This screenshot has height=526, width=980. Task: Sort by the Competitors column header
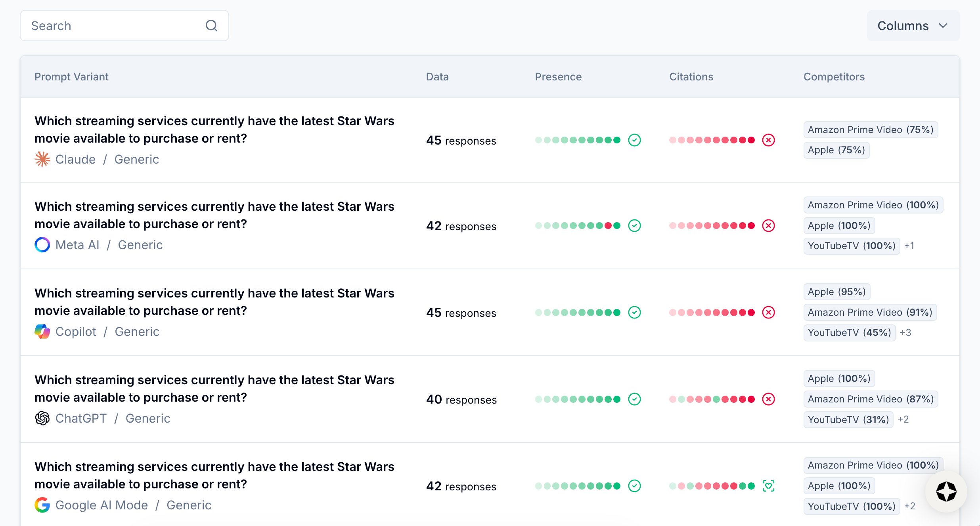[834, 77]
